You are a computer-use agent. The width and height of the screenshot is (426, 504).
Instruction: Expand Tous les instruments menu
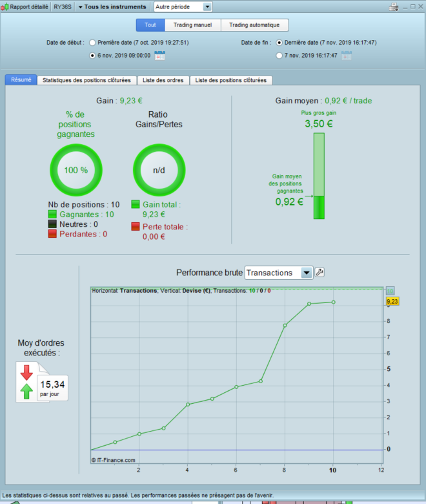(x=112, y=6)
